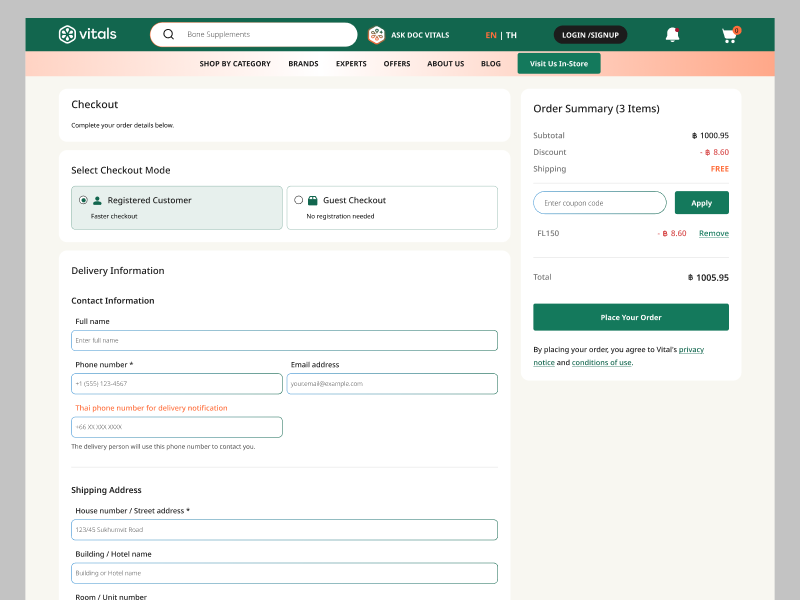Click the 'Select Checkout Mode' heading

tap(120, 170)
